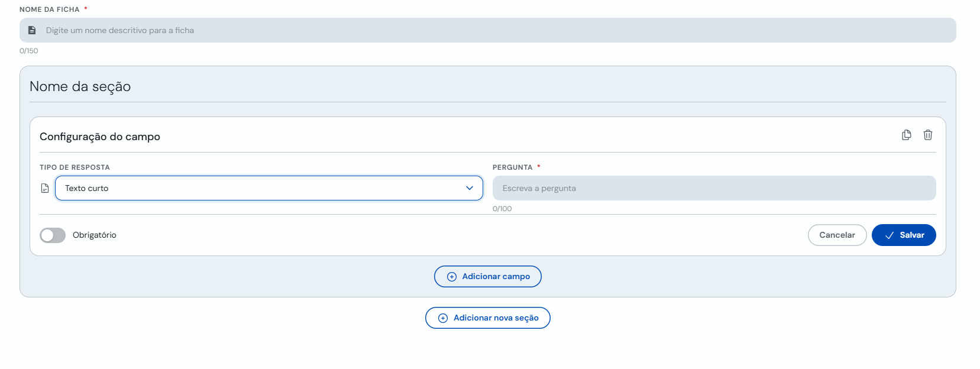Image resolution: width=980 pixels, height=369 pixels.
Task: Click the 0/100 character counter
Action: (502, 209)
